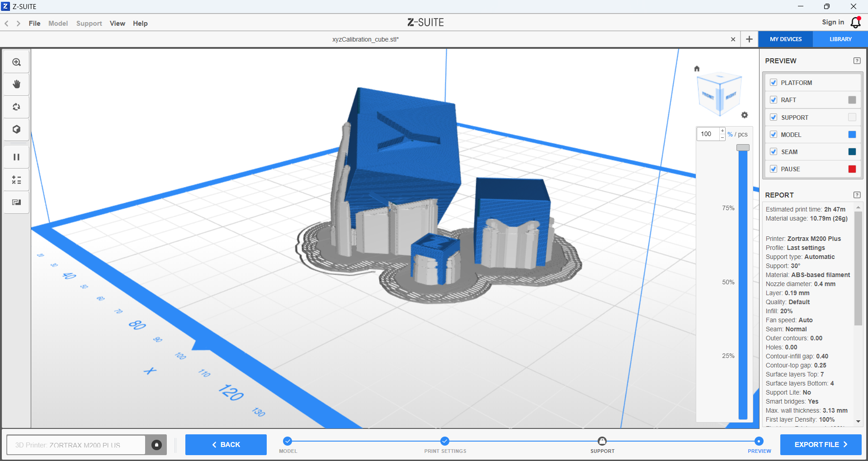Image resolution: width=868 pixels, height=461 pixels.
Task: Toggle the PAUSE visibility checkbox
Action: coord(774,169)
